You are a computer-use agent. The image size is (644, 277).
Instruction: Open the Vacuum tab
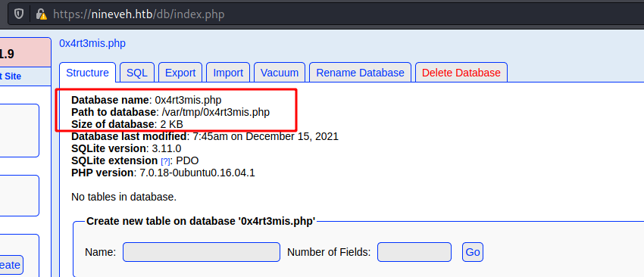280,73
